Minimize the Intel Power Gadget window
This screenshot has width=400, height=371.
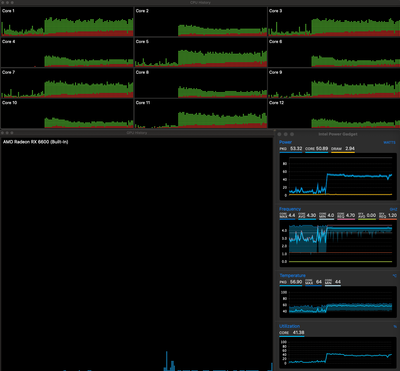(286, 134)
